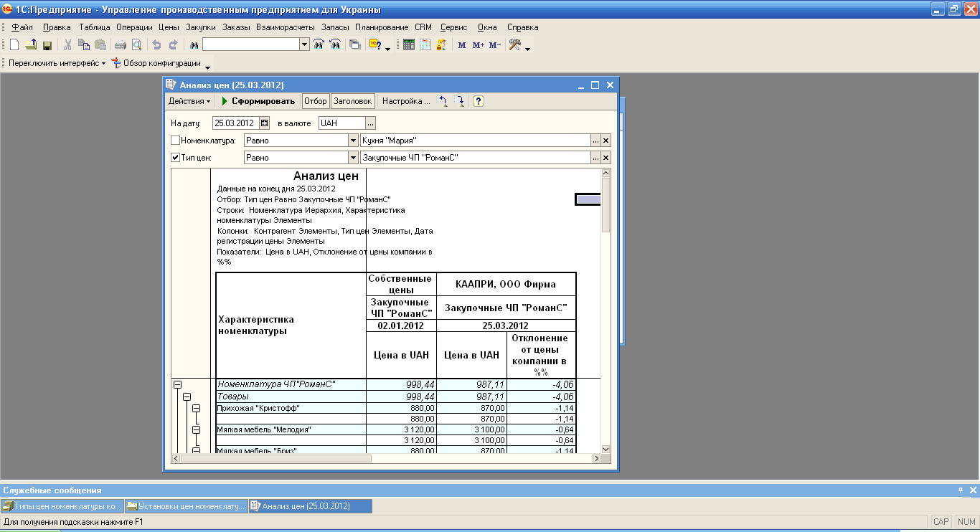Click the binoculars Find icon before the search box
The image size is (980, 532).
tap(194, 44)
